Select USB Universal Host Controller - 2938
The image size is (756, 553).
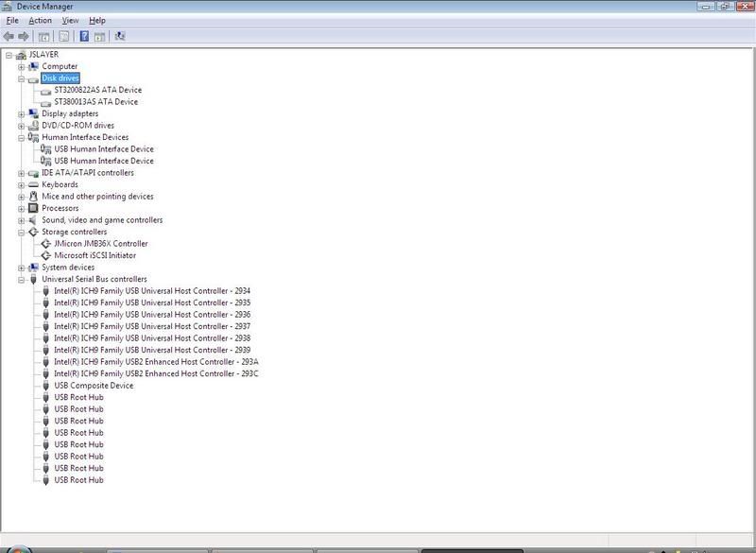(152, 338)
